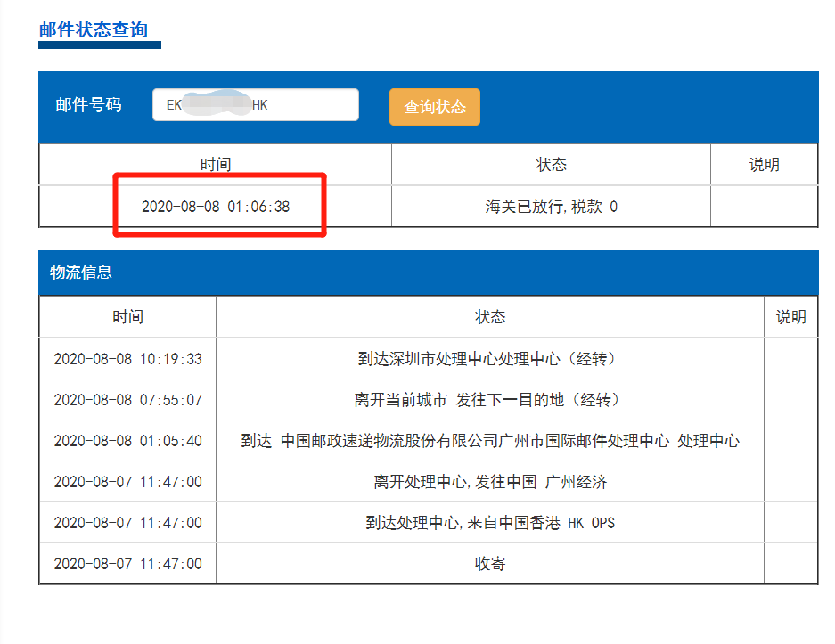Click 说明 column header in customs table
This screenshot has height=644, width=835.
[x=764, y=165]
